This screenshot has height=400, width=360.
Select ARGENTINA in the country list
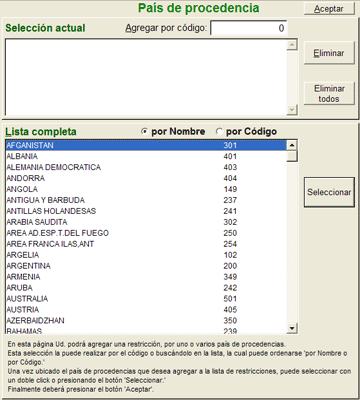(x=146, y=266)
